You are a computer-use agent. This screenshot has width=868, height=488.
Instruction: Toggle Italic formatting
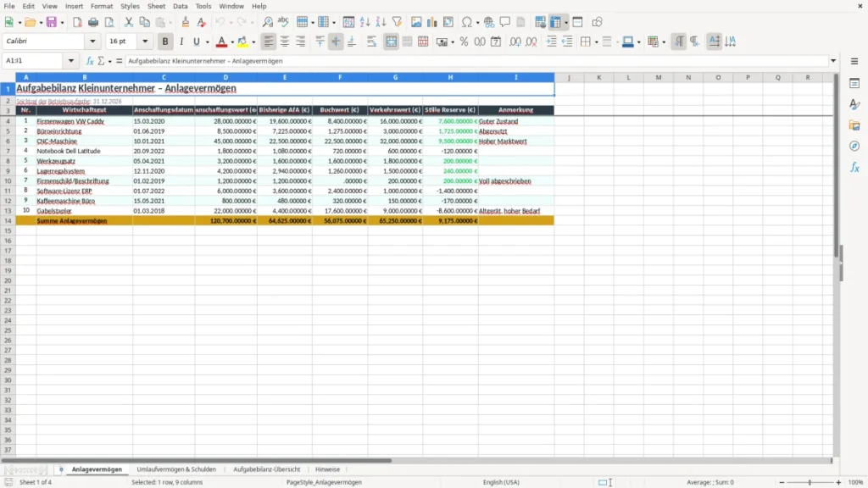coord(181,42)
